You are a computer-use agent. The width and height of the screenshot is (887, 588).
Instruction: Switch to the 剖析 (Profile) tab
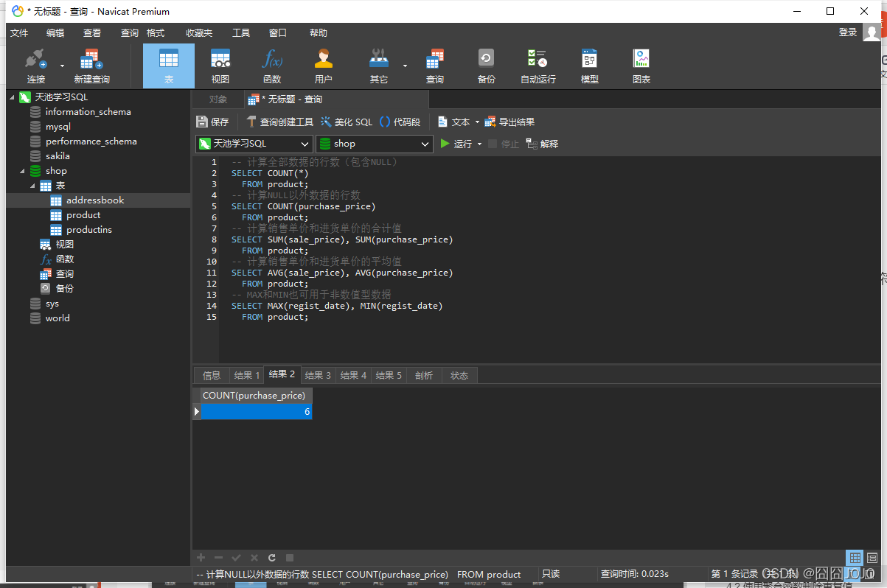(x=424, y=376)
